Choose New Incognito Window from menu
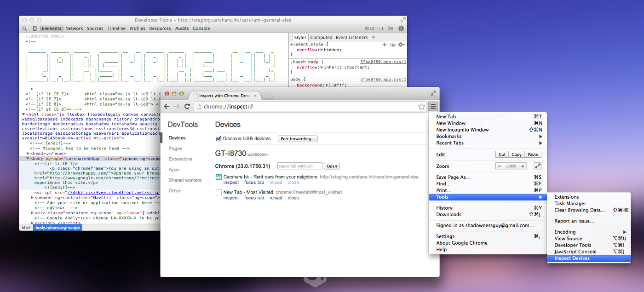 pyautogui.click(x=488, y=130)
